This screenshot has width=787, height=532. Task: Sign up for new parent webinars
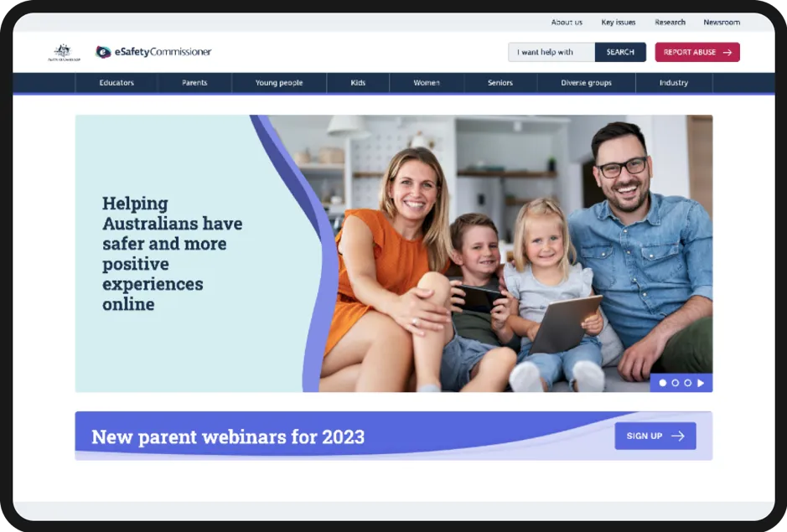[655, 436]
